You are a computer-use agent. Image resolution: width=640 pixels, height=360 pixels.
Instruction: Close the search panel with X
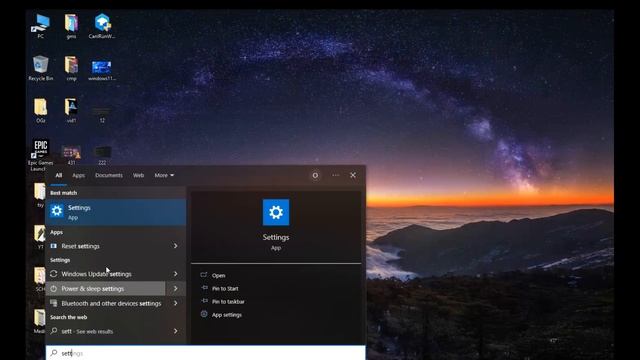(x=353, y=175)
